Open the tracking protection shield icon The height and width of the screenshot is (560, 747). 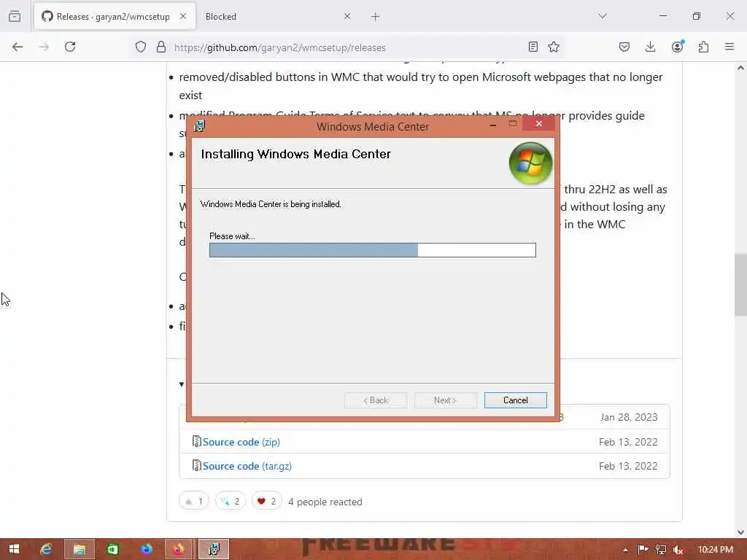point(141,47)
